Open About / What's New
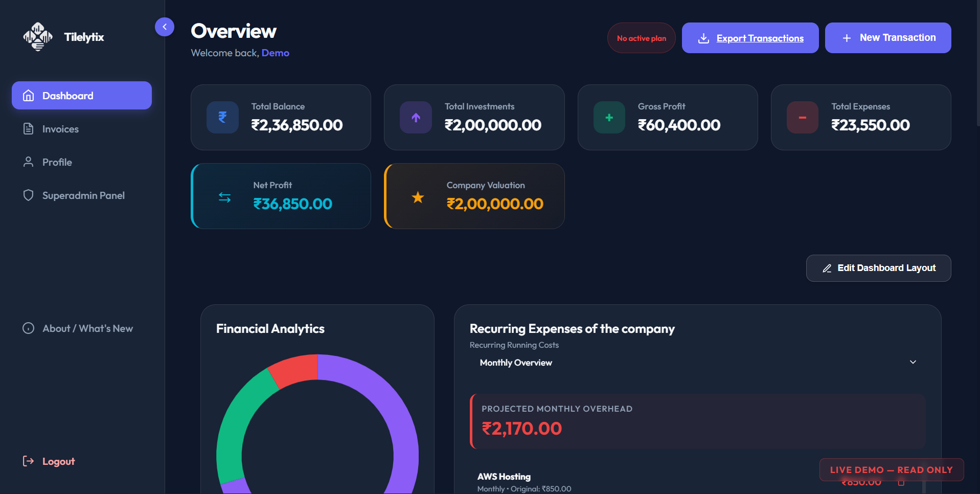Screen dimensions: 980x494 82,328
